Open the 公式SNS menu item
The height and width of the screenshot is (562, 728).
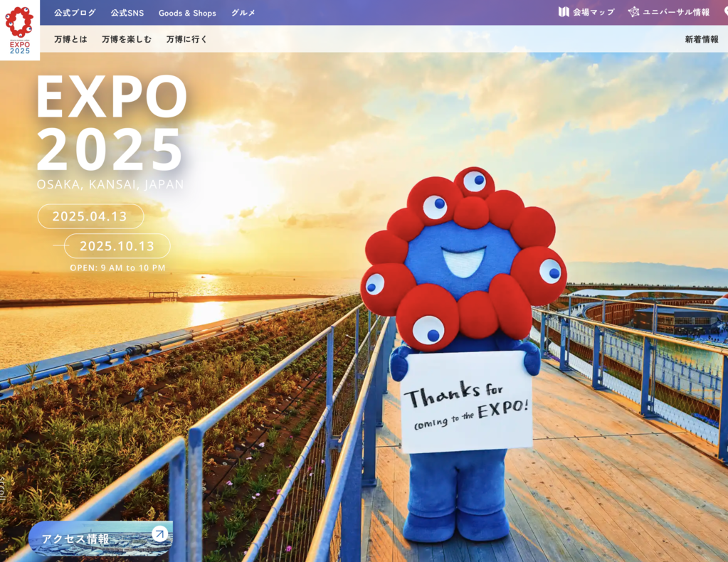pos(127,13)
